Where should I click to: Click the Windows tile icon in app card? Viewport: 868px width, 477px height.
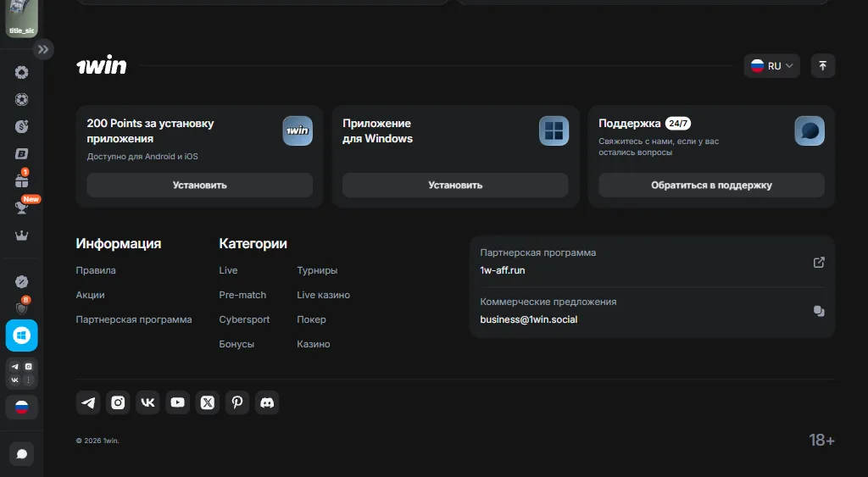[554, 130]
